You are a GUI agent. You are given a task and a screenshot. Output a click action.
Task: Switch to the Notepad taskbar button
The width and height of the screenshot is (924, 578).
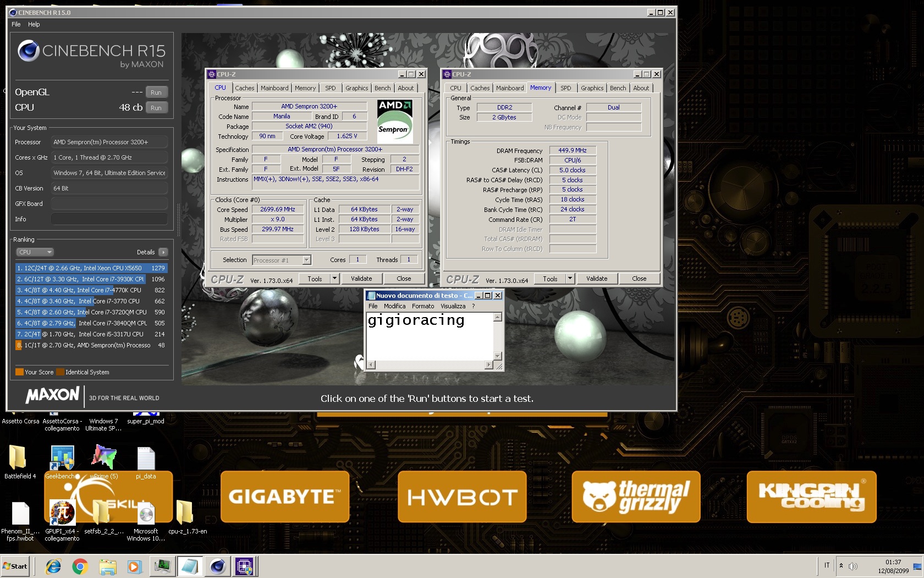pos(190,566)
